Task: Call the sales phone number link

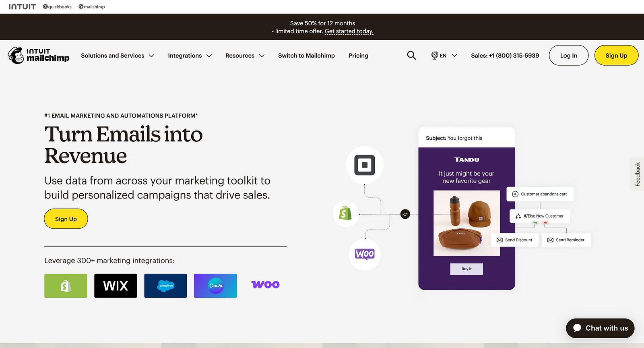Action: tap(505, 56)
